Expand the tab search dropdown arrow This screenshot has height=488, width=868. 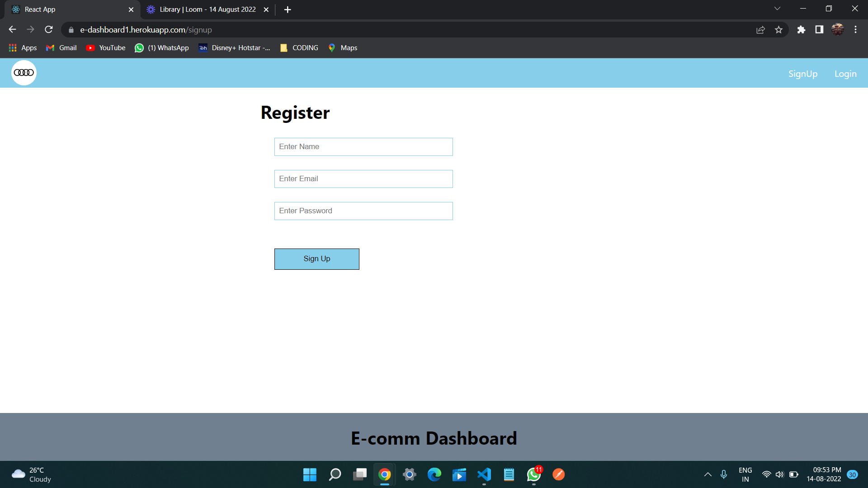(x=777, y=8)
